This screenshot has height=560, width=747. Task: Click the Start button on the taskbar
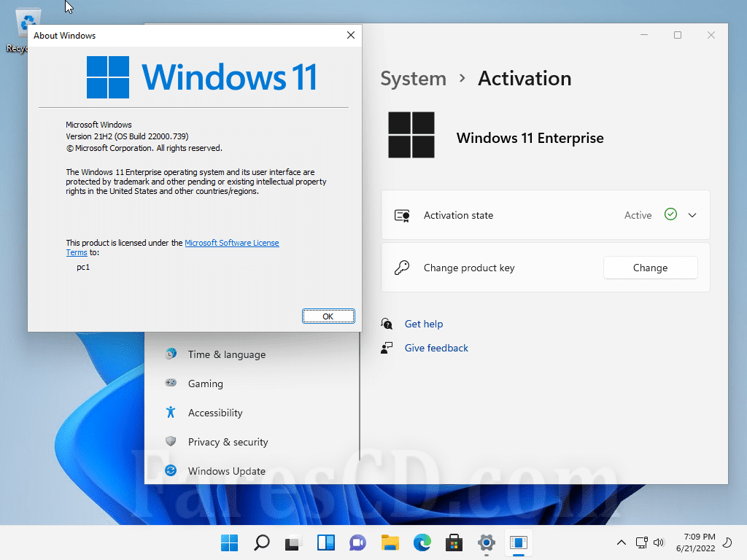(x=229, y=542)
